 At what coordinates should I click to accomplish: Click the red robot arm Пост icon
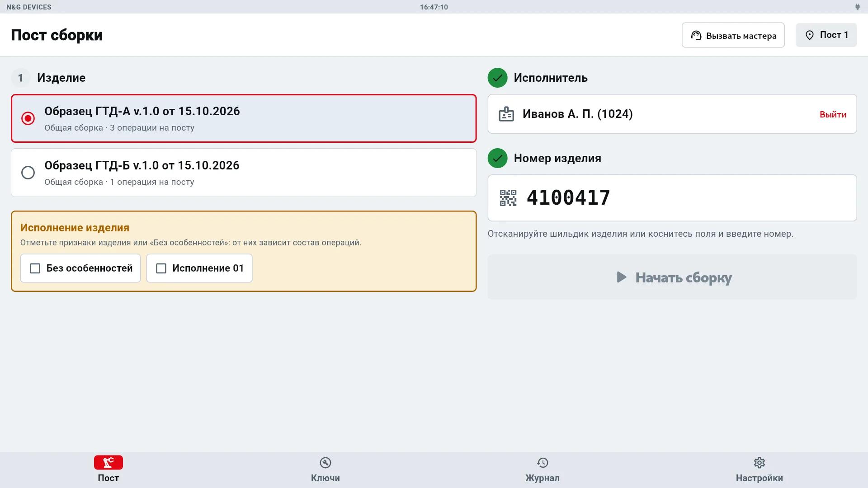(108, 463)
